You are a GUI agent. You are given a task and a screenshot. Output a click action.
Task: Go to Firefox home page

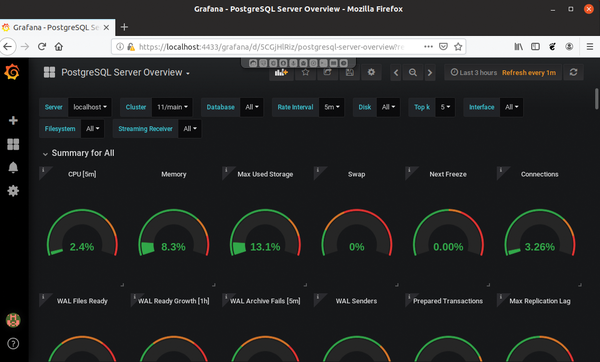pos(59,47)
